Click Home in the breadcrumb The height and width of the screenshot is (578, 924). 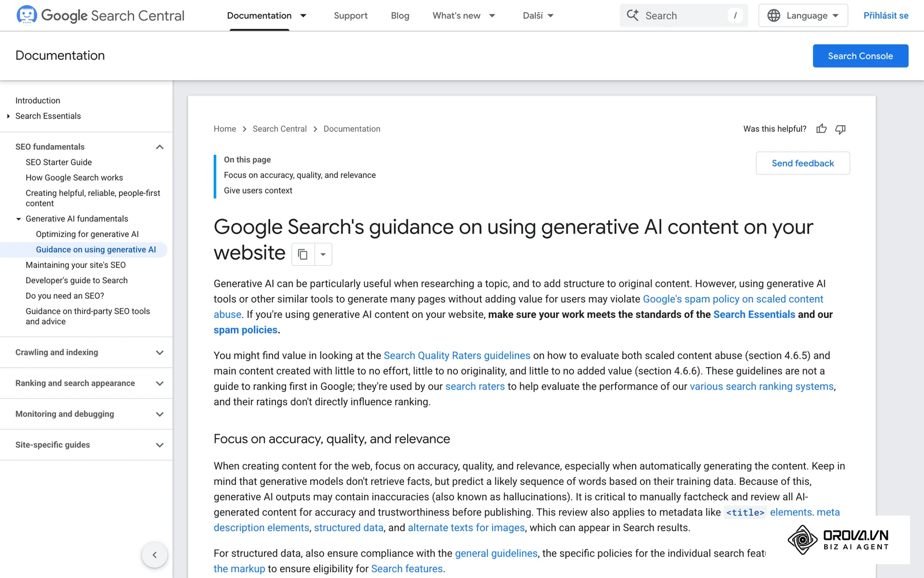point(225,129)
